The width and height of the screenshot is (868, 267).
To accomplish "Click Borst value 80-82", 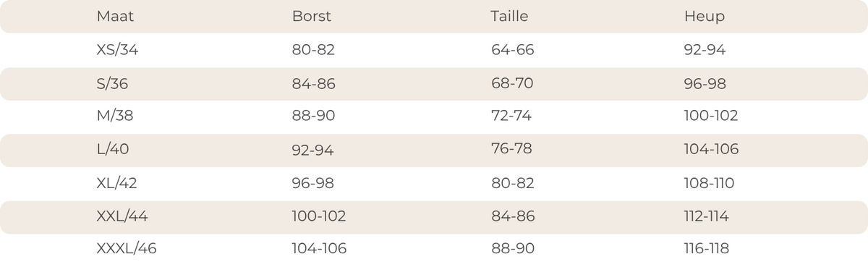I will [313, 50].
